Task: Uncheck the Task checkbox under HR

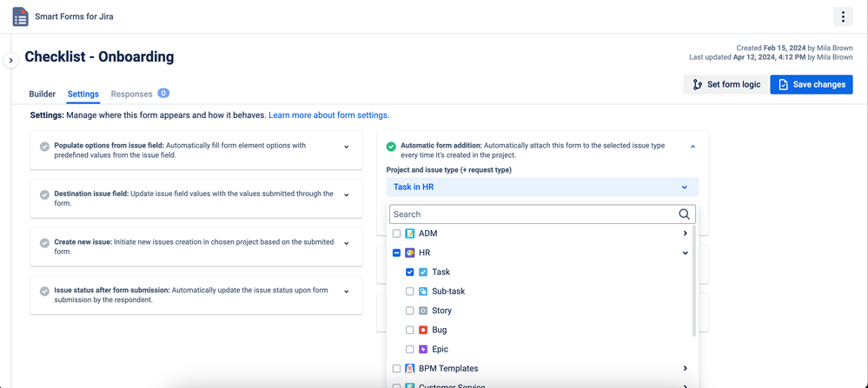Action: click(x=409, y=272)
